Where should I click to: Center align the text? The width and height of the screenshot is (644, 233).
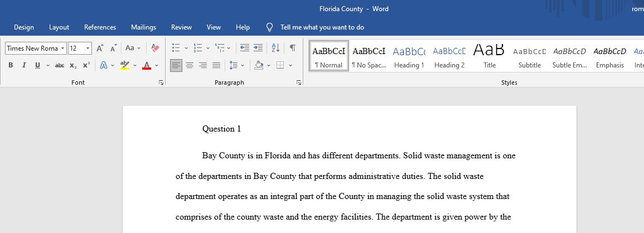tap(190, 65)
